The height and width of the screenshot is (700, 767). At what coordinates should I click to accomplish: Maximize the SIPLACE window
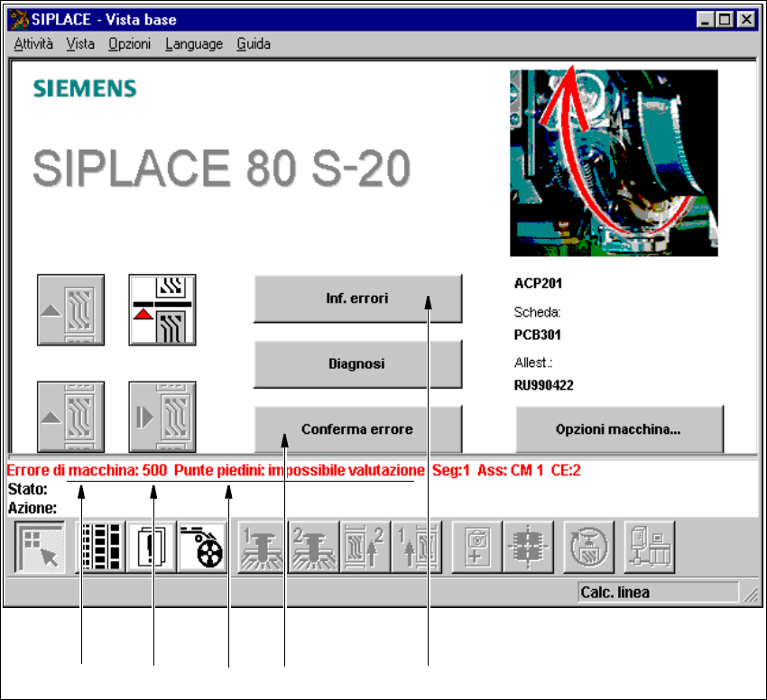[x=724, y=20]
